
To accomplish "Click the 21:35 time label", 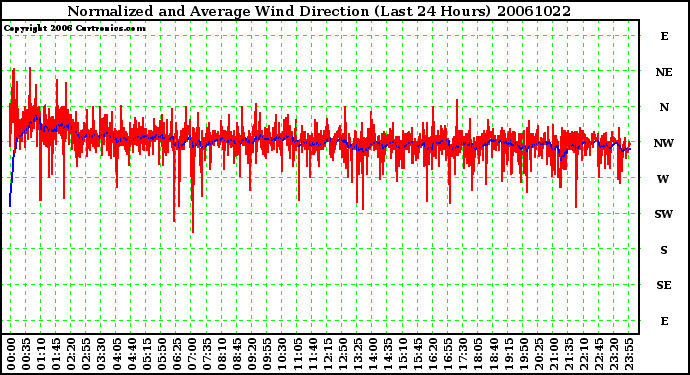I will tap(569, 354).
